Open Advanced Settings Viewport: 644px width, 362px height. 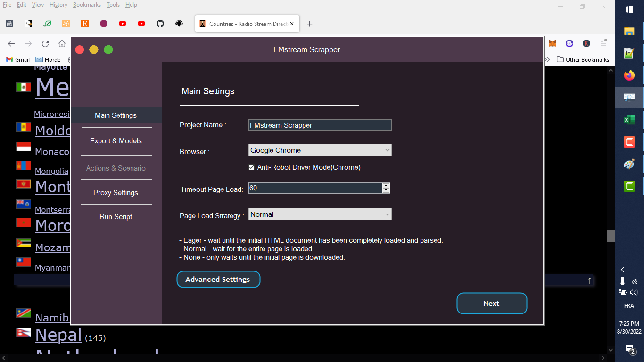click(x=218, y=279)
